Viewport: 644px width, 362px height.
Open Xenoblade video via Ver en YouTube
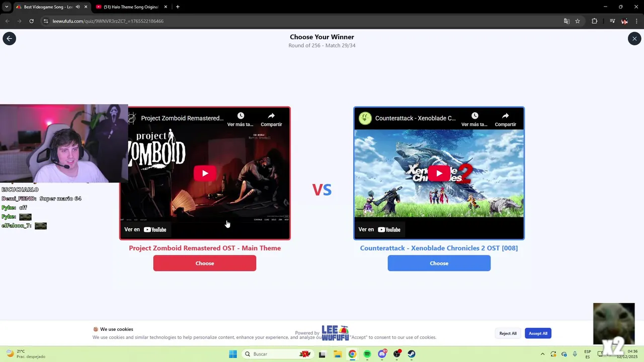click(379, 230)
